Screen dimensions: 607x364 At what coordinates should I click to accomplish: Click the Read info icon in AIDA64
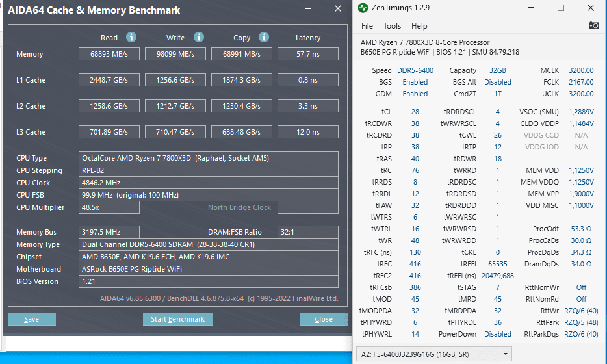131,37
